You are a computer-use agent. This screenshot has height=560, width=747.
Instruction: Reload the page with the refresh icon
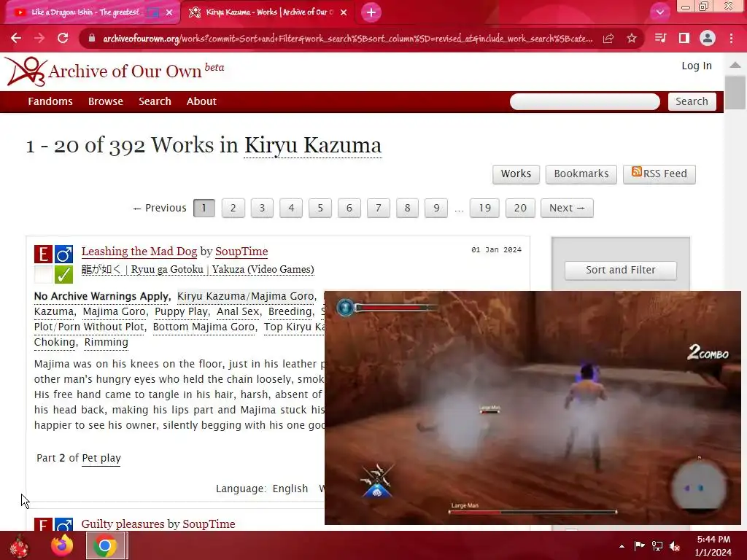[63, 38]
